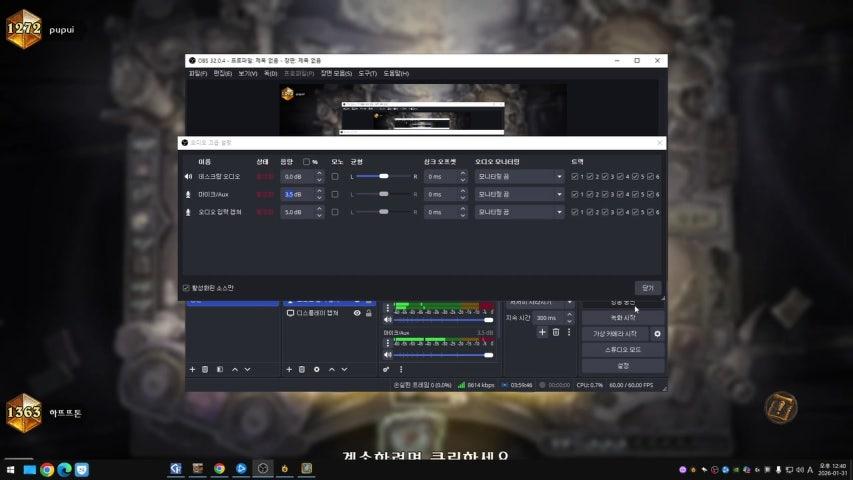Open the 파일(F) menu
The image size is (853, 480).
pyautogui.click(x=197, y=73)
